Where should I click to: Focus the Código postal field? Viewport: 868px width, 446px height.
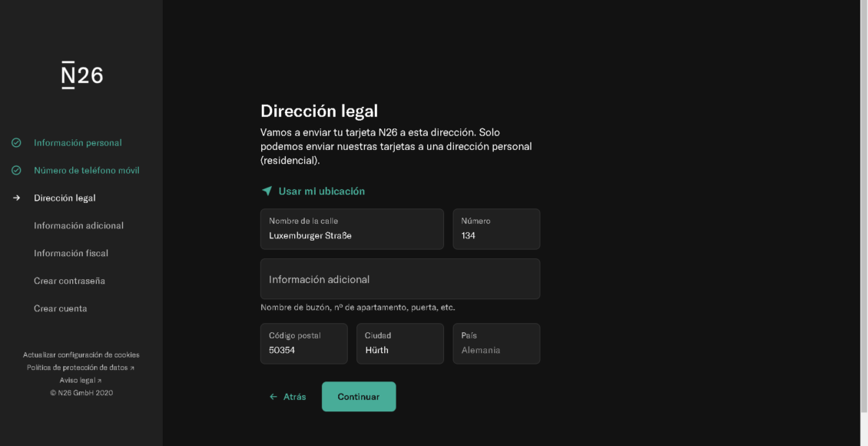[x=304, y=344]
